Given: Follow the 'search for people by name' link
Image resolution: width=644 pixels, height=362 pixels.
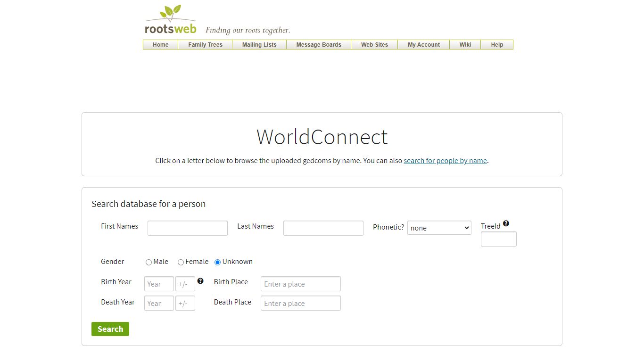Looking at the screenshot, I should (445, 161).
